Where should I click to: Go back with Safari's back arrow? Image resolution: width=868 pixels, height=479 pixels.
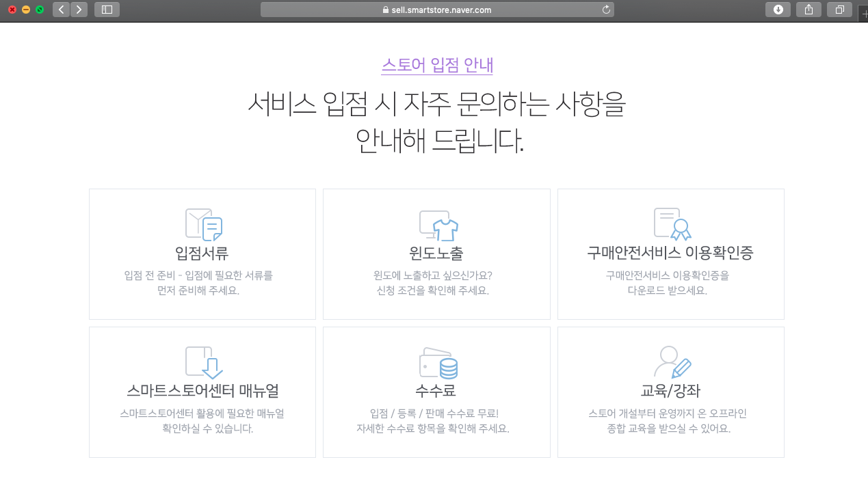click(x=62, y=10)
